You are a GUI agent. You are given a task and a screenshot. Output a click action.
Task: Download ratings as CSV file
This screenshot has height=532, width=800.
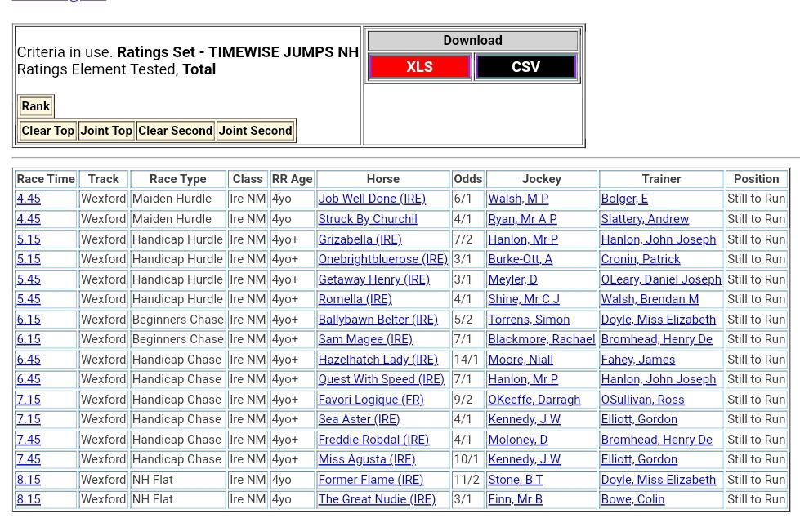click(x=525, y=67)
